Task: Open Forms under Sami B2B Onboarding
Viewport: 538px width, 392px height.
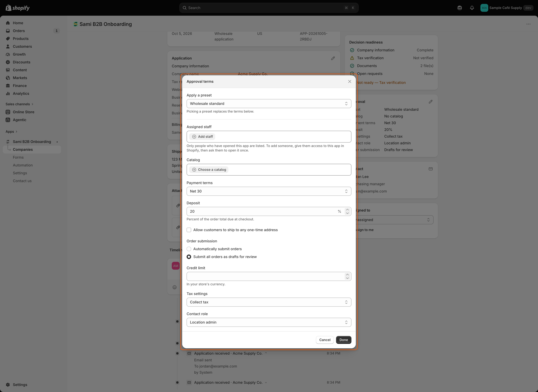Action: [18, 157]
